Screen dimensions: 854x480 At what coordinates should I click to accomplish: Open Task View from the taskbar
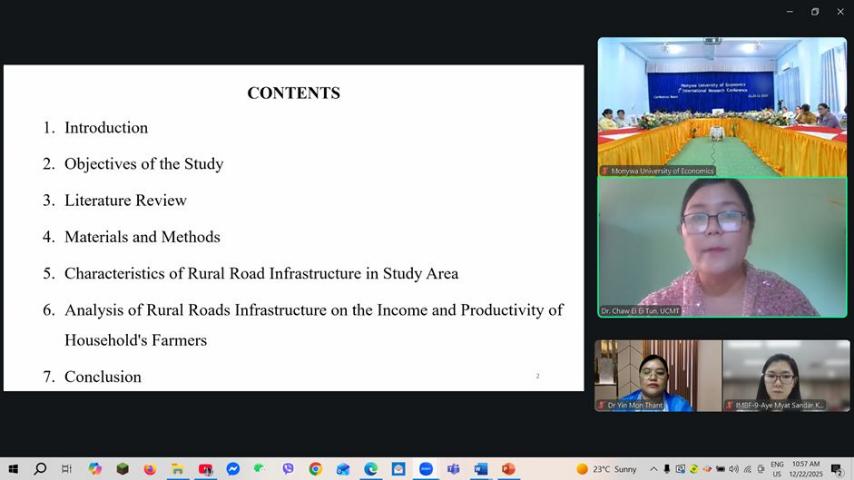tap(67, 469)
